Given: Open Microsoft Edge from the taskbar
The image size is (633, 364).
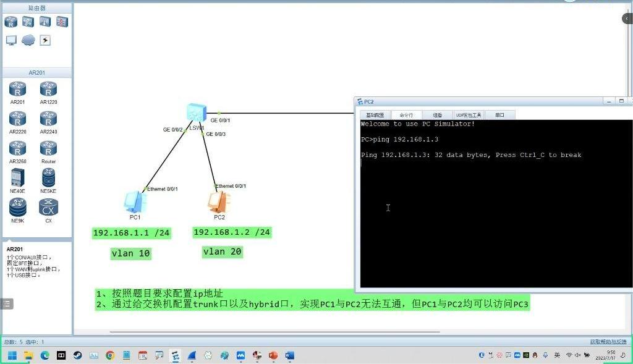Looking at the screenshot, I should coord(45,355).
